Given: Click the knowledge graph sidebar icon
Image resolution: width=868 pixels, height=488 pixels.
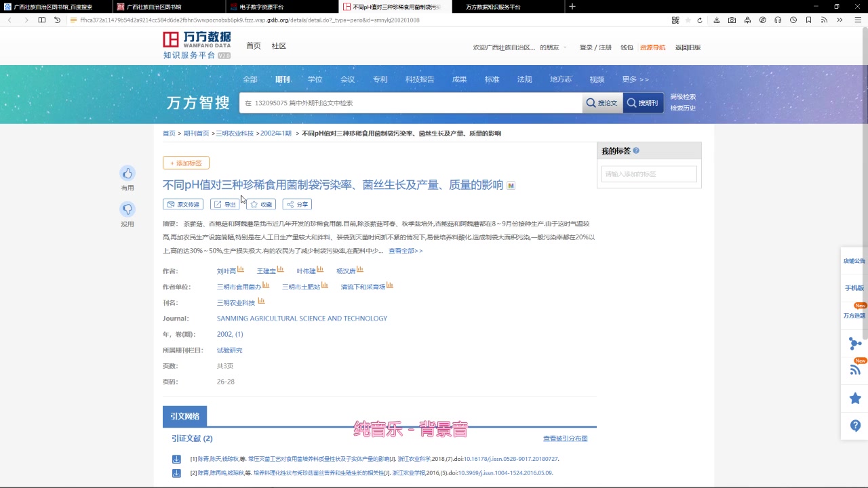Looking at the screenshot, I should coord(855,344).
